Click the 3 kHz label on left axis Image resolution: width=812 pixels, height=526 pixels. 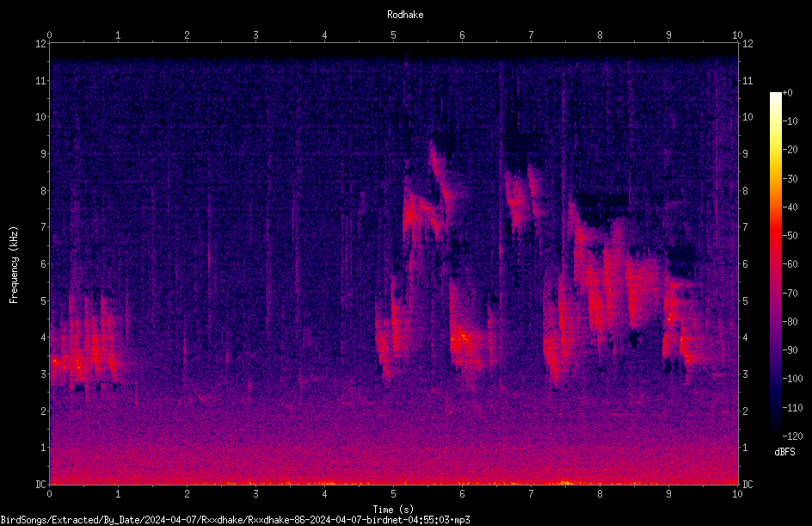tap(44, 374)
